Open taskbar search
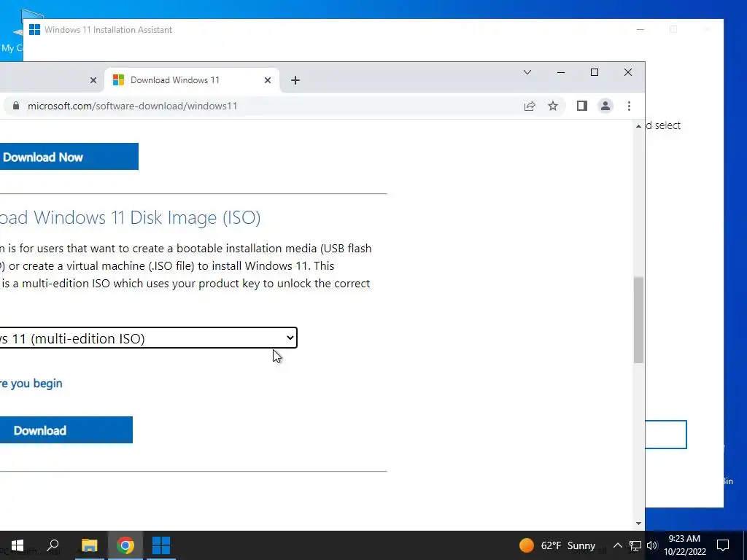Viewport: 747px width, 560px height. (53, 545)
